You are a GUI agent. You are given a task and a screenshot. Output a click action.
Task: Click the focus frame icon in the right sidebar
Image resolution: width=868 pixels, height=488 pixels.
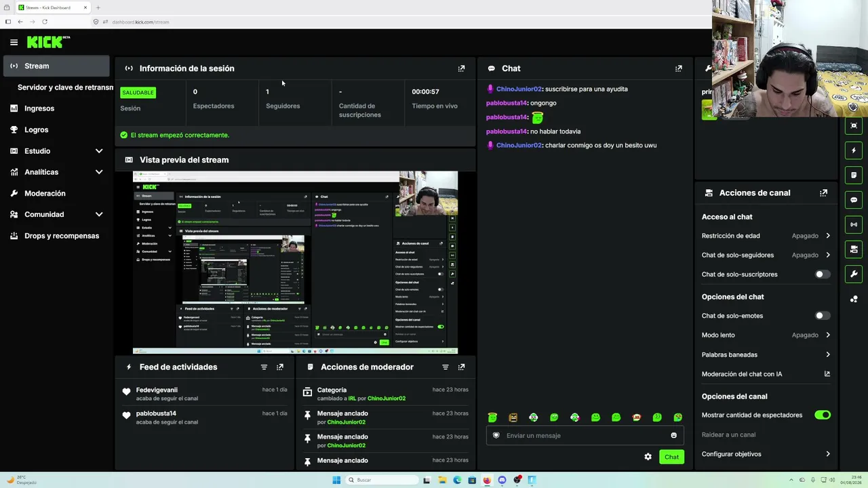point(854,125)
